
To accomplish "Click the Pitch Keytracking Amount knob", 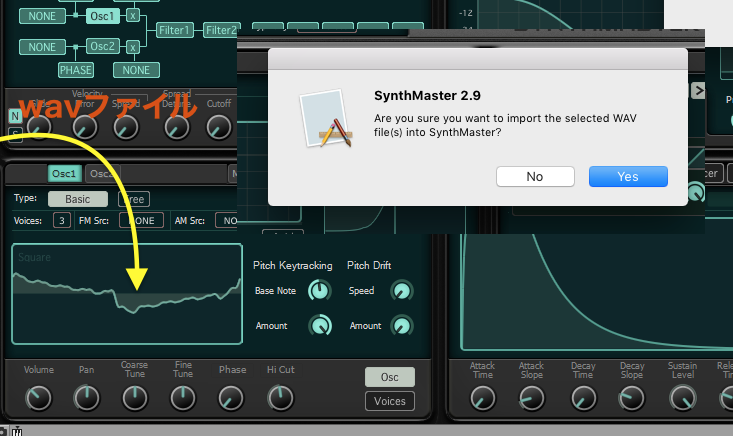I will click(x=320, y=326).
